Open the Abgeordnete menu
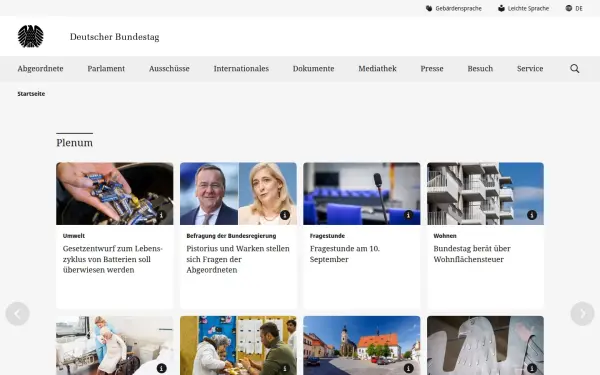The image size is (600, 375). tap(40, 68)
